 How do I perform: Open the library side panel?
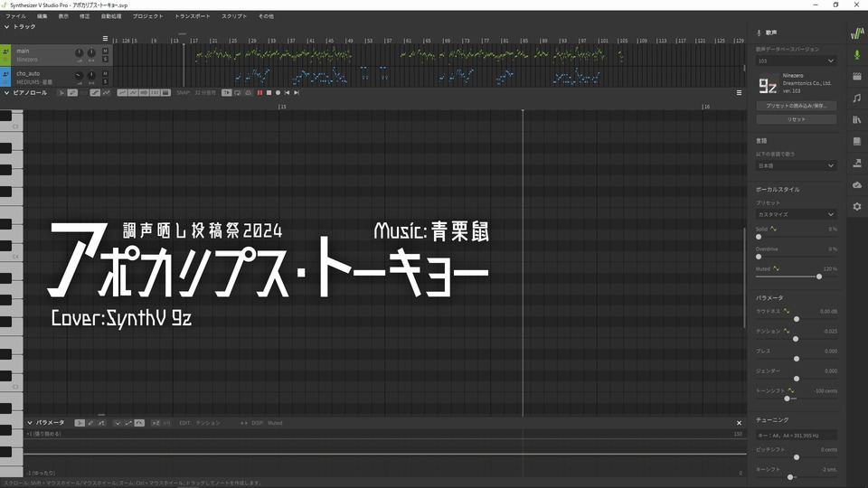point(857,119)
